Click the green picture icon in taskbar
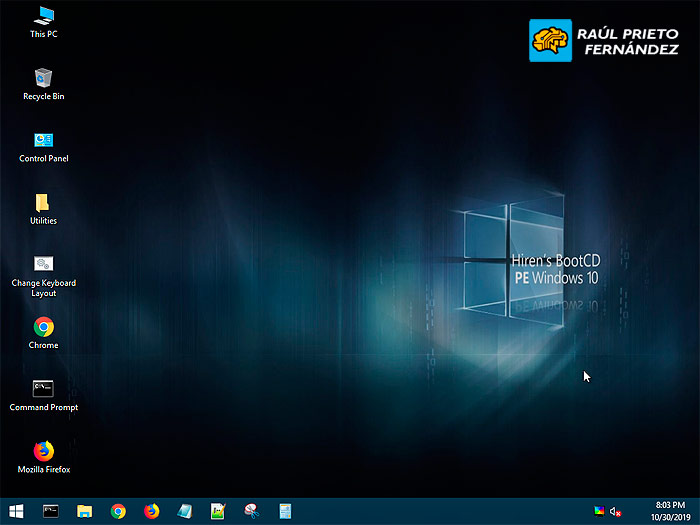Image resolution: width=700 pixels, height=525 pixels. click(x=218, y=511)
